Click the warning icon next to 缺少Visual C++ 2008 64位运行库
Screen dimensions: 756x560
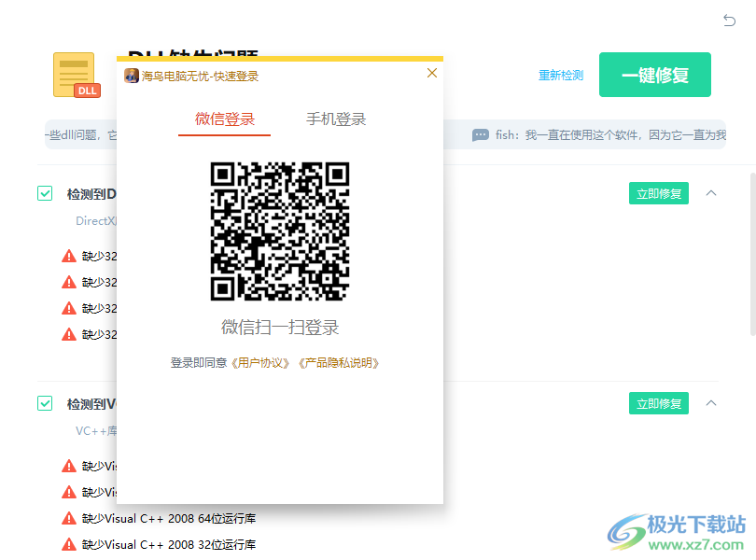click(67, 518)
